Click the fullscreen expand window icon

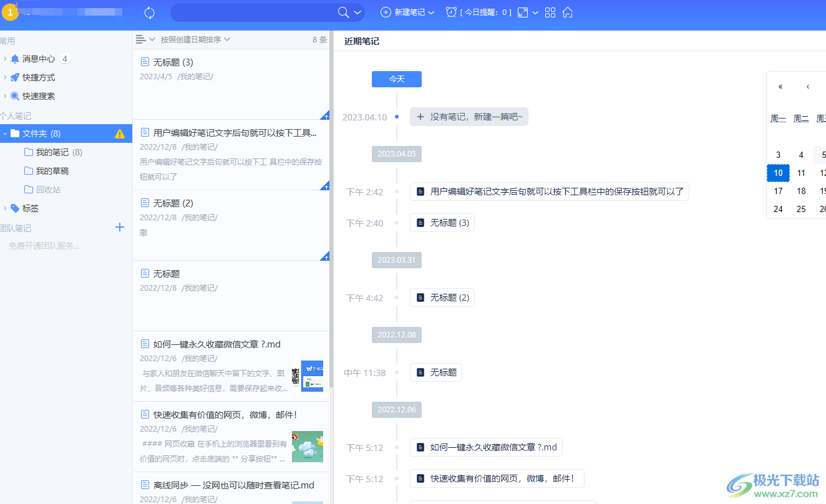[x=523, y=12]
